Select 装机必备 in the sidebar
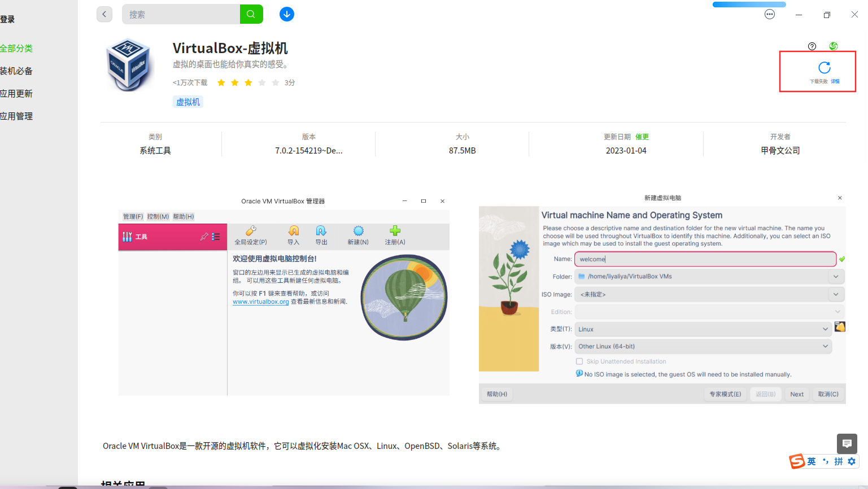Image resolution: width=868 pixels, height=489 pixels. click(x=16, y=71)
